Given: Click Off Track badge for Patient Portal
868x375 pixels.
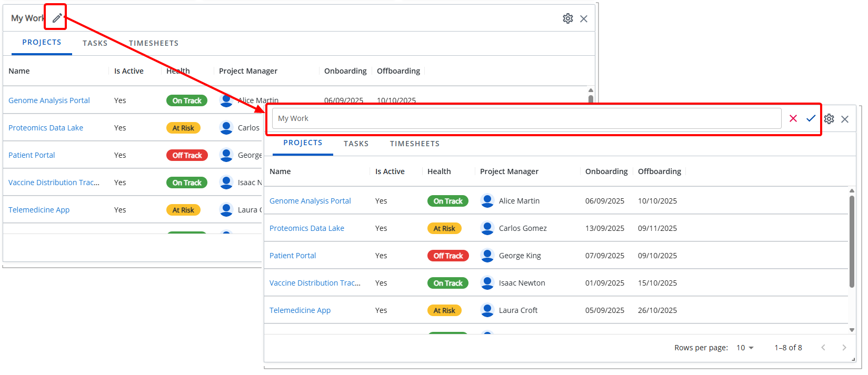Looking at the screenshot, I should [x=448, y=256].
